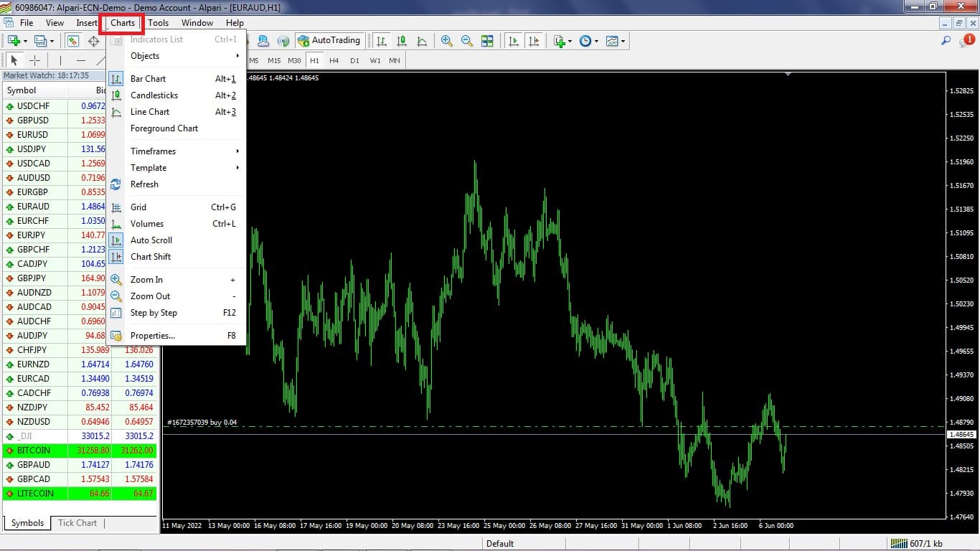This screenshot has height=551, width=980.
Task: Toggle Grid in the Charts menu
Action: click(x=176, y=207)
